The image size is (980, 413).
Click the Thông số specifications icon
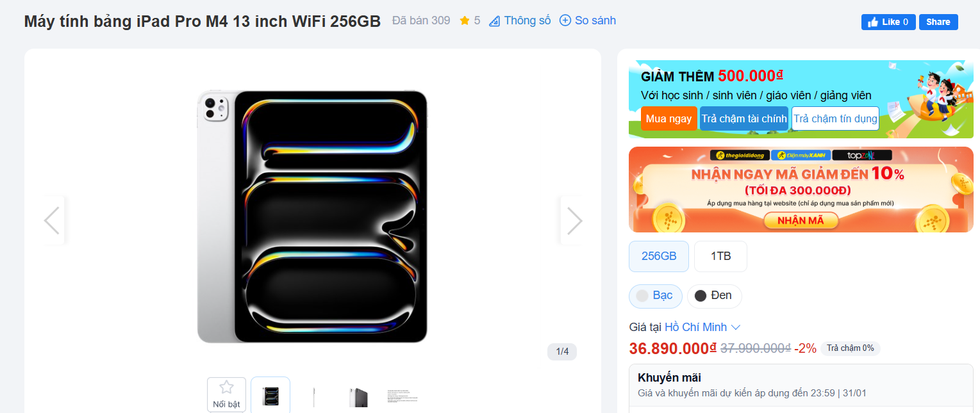pyautogui.click(x=494, y=21)
